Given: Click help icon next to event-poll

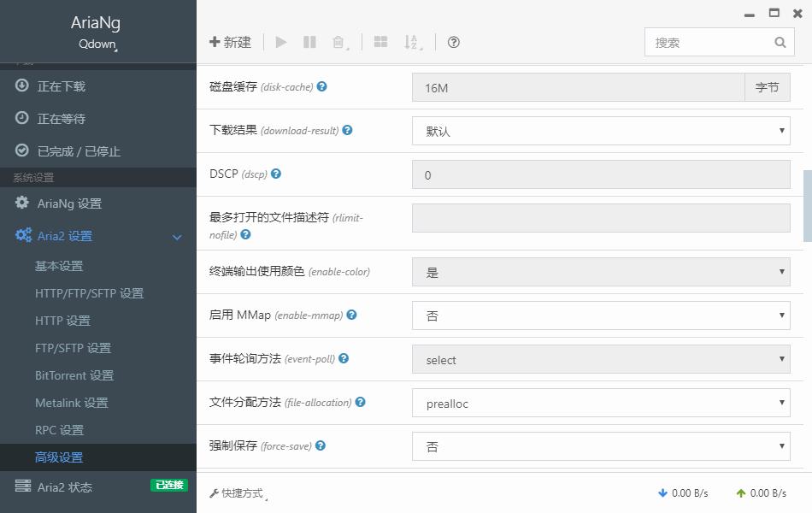Looking at the screenshot, I should (344, 358).
